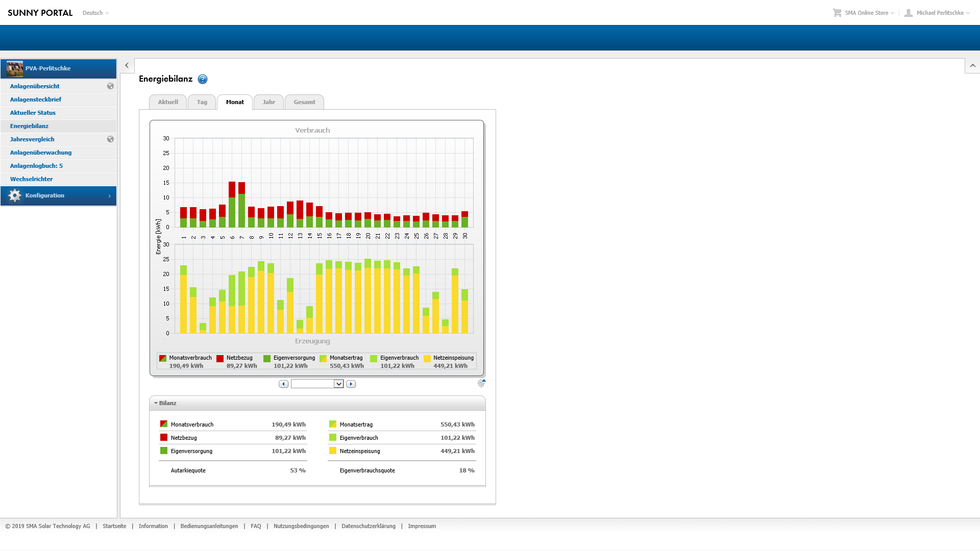Click globe icon beside Anlagenübersicht
Screen dimensions: 980x551
[x=110, y=86]
